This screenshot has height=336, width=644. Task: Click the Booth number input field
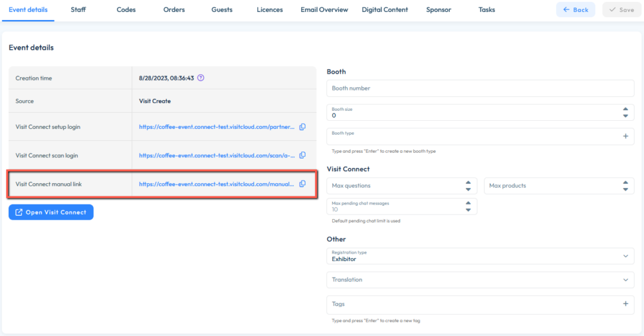pyautogui.click(x=480, y=88)
